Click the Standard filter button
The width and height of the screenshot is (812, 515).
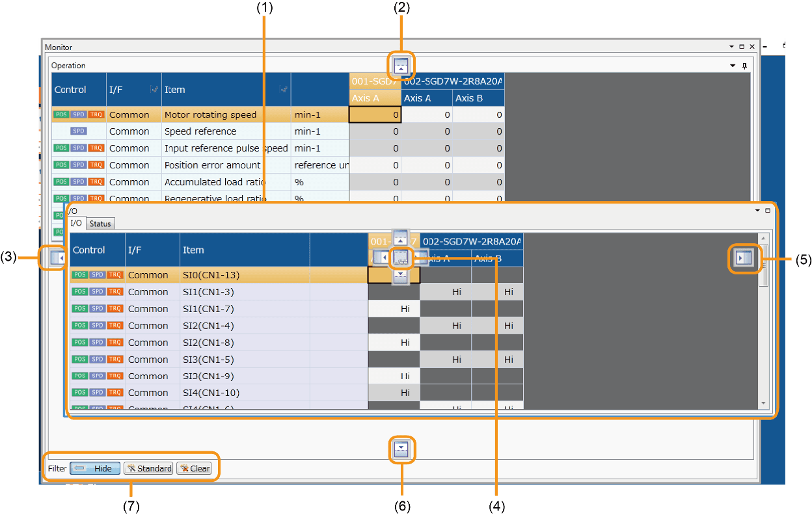coord(148,468)
